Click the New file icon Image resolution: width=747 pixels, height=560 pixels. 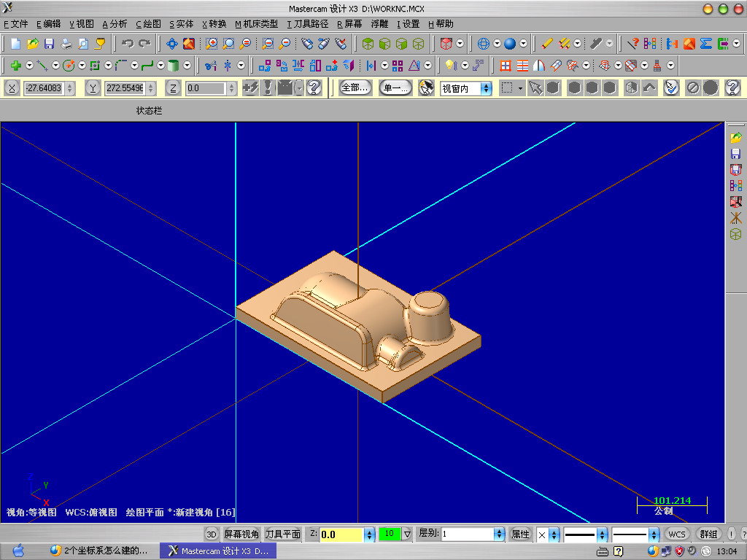pos(16,44)
